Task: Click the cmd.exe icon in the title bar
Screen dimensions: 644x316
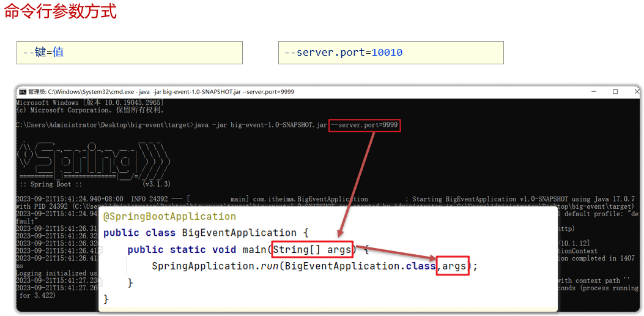Action: click(23, 92)
